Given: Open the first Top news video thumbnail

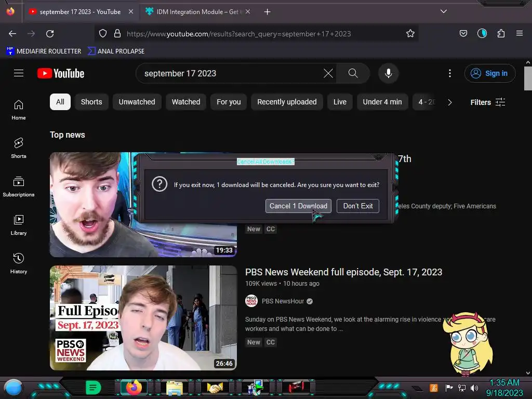Looking at the screenshot, I should coord(143,205).
